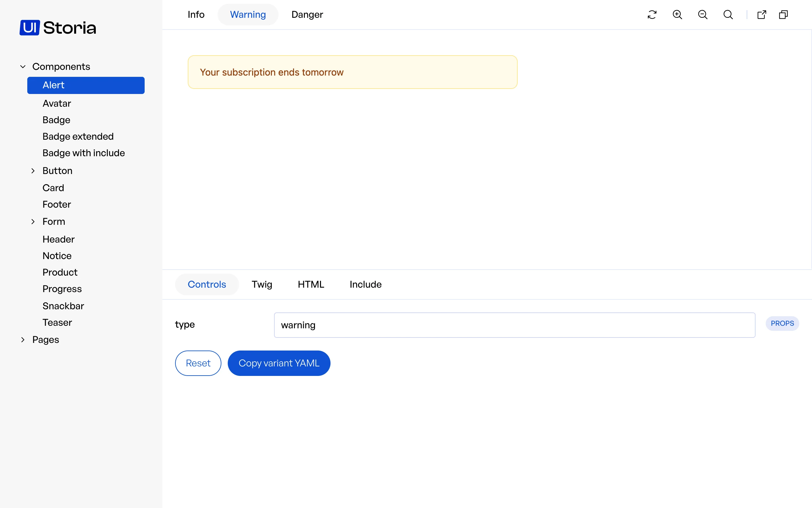Open the Snackbar component
The width and height of the screenshot is (812, 508).
(63, 306)
